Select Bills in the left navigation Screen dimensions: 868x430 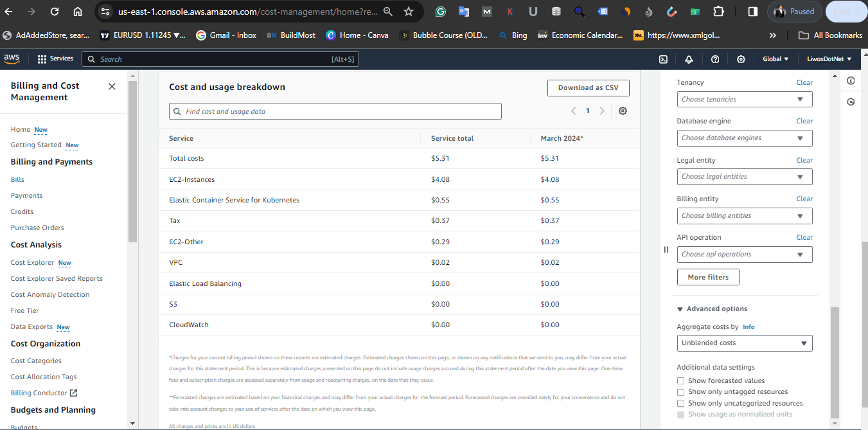17,179
